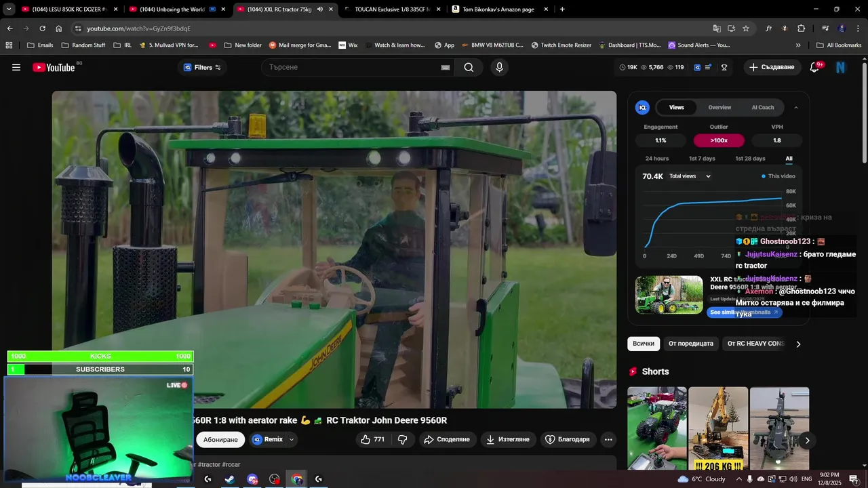
Task: Open the 206 KG excavator Short
Action: point(718,428)
